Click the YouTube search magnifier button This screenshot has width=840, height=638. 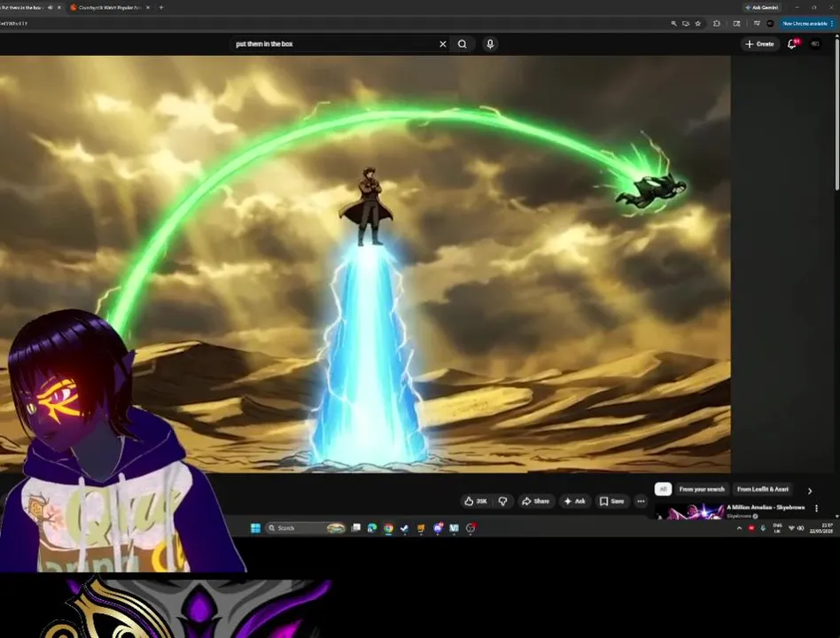click(463, 44)
